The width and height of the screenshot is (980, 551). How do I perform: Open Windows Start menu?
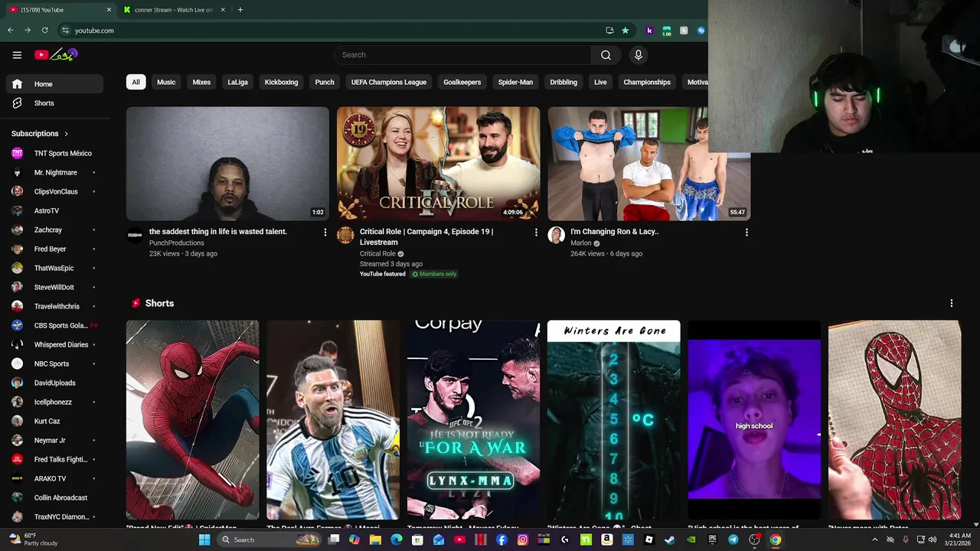point(204,540)
